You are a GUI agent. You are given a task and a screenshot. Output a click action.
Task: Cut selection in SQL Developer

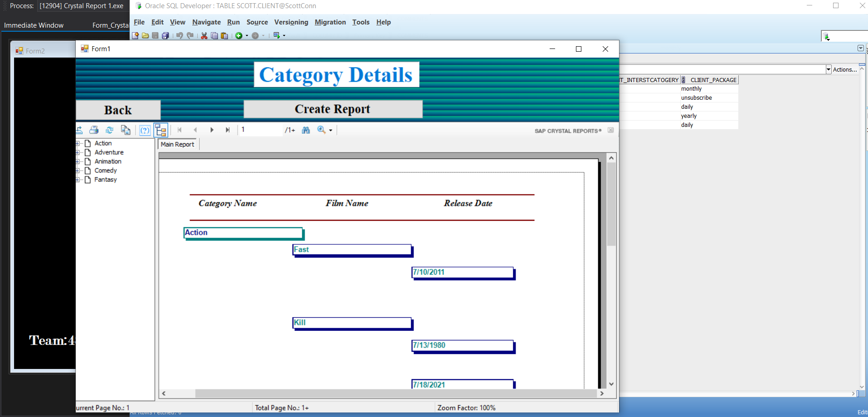pos(204,35)
